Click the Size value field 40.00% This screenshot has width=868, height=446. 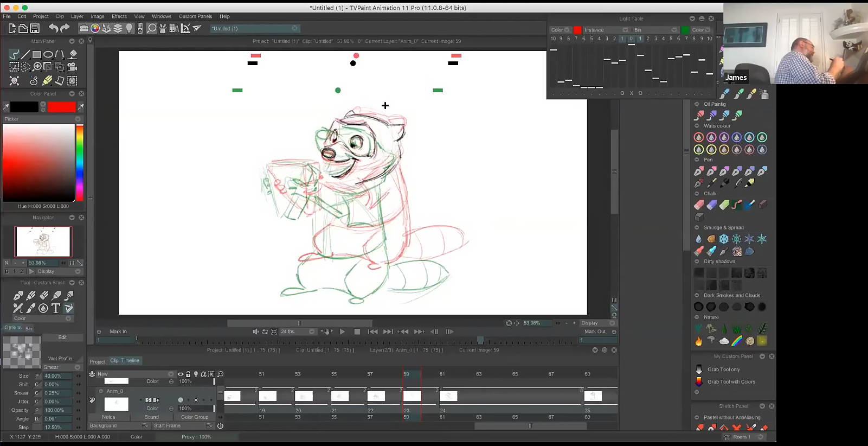[x=57, y=376]
